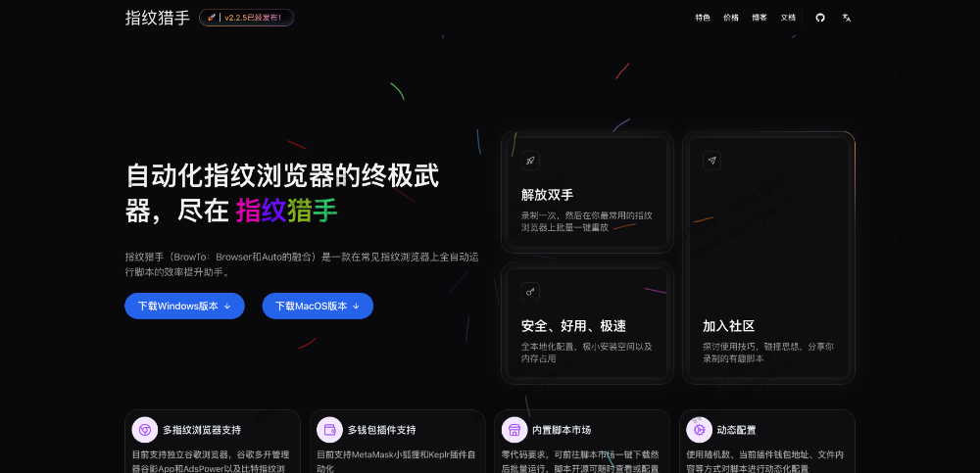This screenshot has height=473, width=980.
Task: Click the paper plane icon in 加入社区 card
Action: (711, 161)
